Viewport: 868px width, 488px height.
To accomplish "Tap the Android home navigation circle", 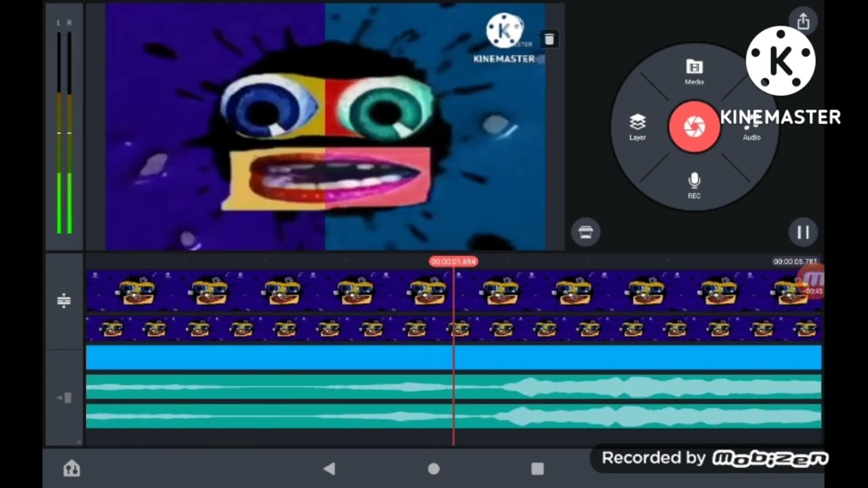I will point(434,468).
